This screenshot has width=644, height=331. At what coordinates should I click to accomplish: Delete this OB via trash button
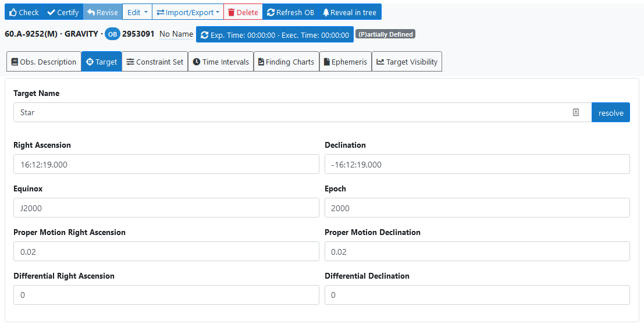(x=243, y=12)
